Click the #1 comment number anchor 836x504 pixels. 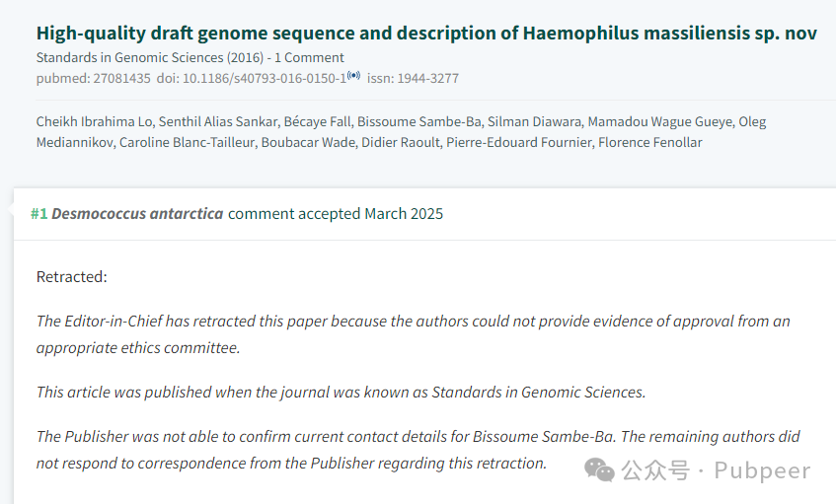[x=38, y=214]
